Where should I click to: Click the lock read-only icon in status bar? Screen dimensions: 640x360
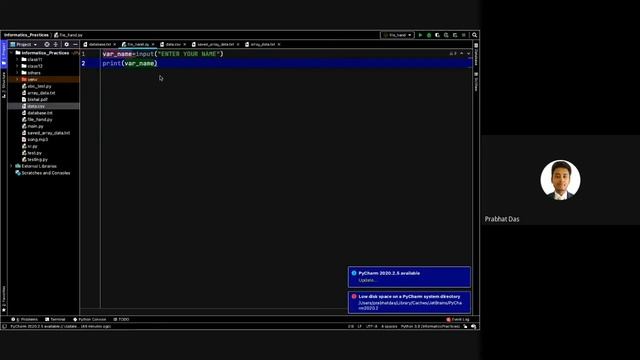(465, 326)
